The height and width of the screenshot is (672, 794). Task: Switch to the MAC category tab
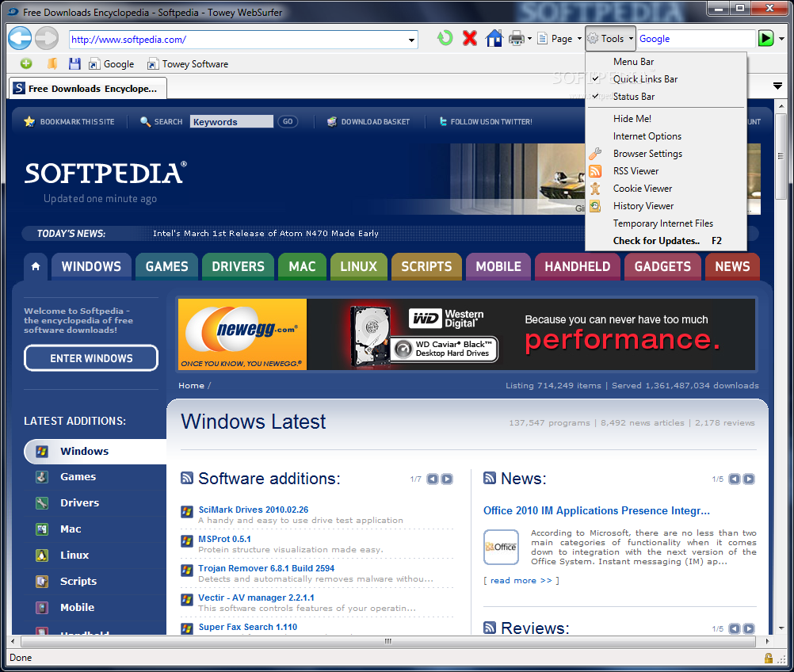click(303, 266)
